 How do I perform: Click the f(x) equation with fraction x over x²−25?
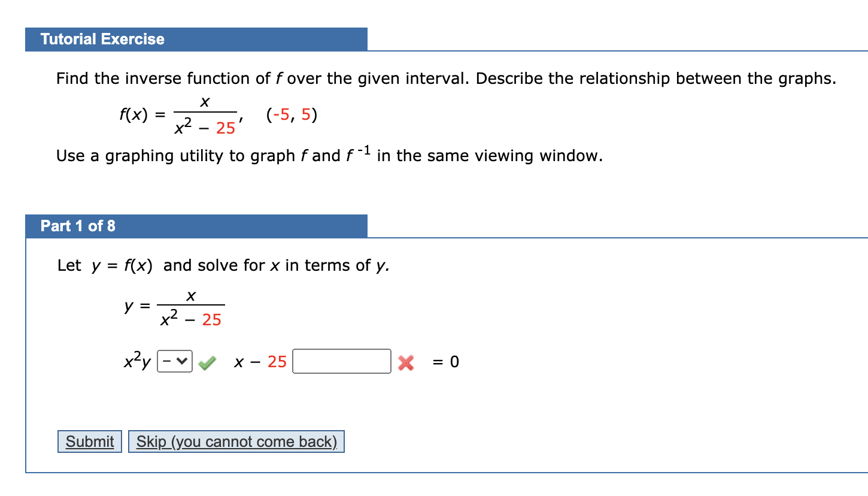[x=180, y=114]
